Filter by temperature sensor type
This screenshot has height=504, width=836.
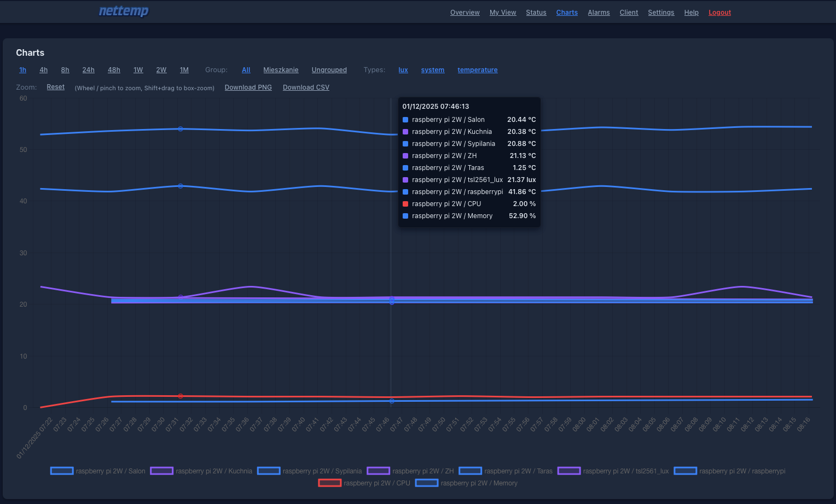(477, 69)
